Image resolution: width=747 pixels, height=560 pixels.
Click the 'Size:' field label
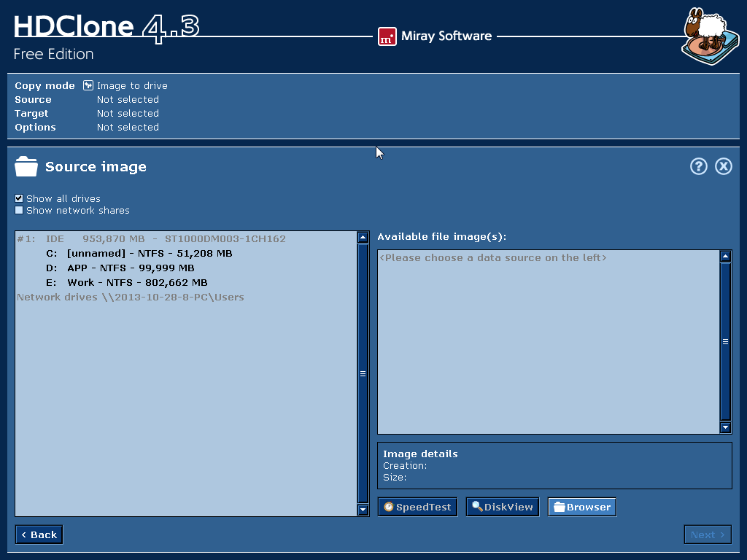point(395,477)
